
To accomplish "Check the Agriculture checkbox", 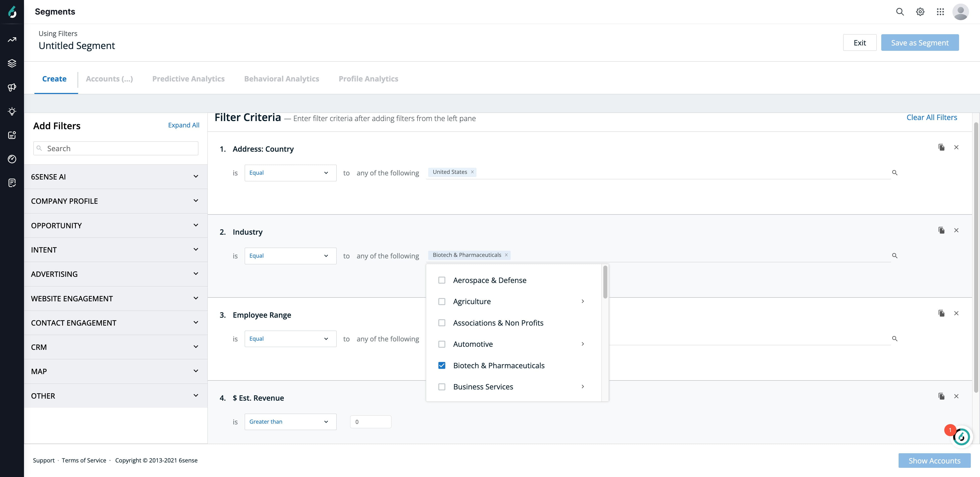I will (442, 302).
